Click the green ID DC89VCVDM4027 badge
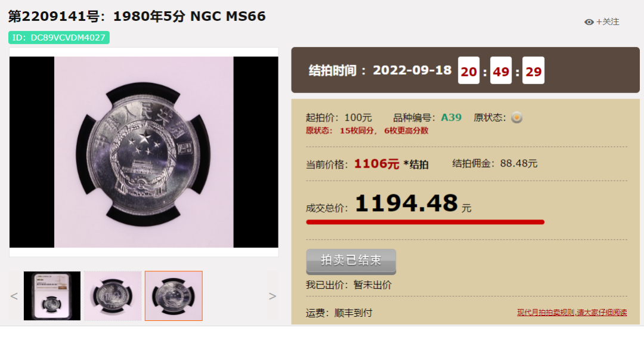The image size is (644, 337). tap(58, 38)
